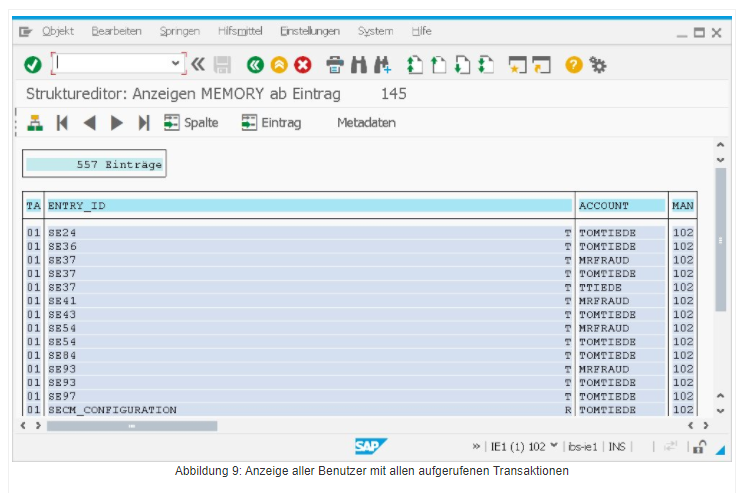Jump to first entry navigation icon

click(x=62, y=123)
